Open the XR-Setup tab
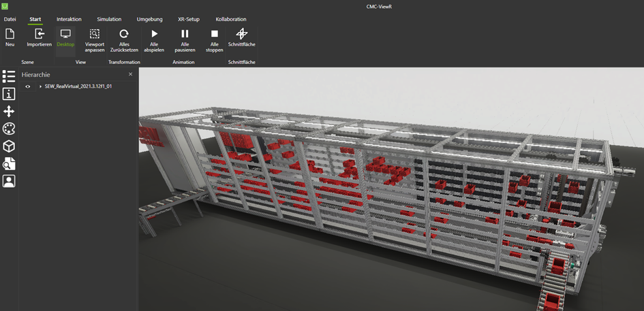 [x=189, y=19]
